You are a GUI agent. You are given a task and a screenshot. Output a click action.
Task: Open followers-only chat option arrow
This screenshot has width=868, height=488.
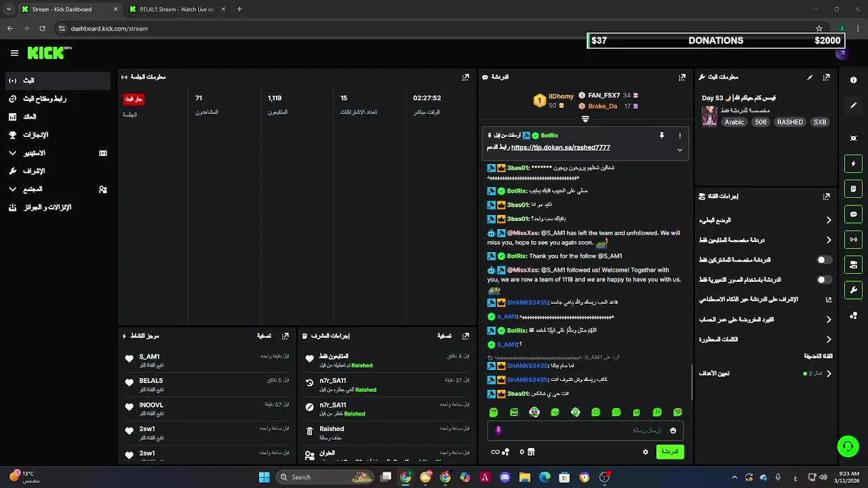click(x=829, y=240)
